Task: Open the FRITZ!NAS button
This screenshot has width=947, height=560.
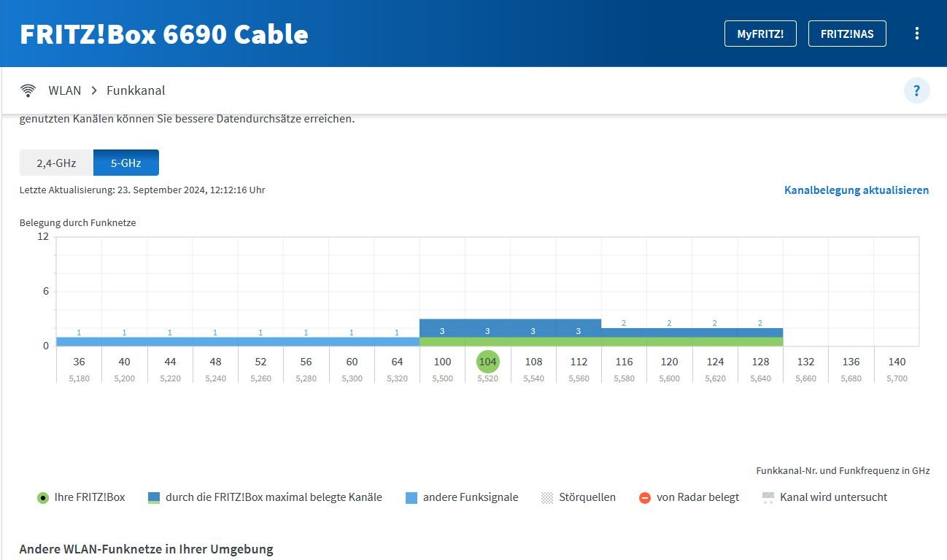Action: 846,34
